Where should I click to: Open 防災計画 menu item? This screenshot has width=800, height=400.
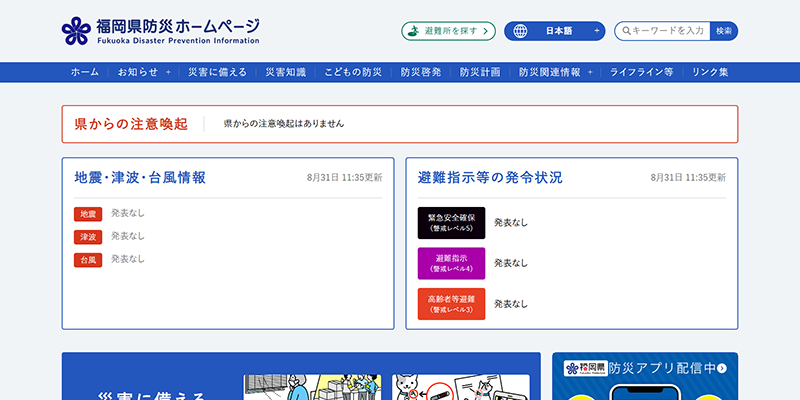pyautogui.click(x=480, y=72)
